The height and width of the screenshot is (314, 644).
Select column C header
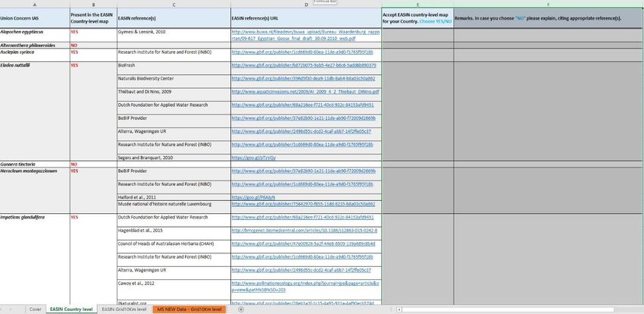click(173, 5)
